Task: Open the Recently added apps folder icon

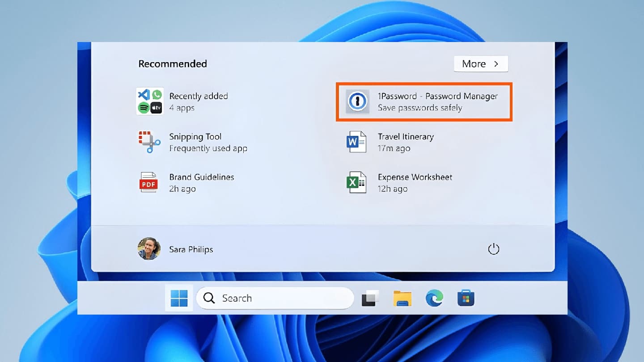Action: (x=150, y=101)
